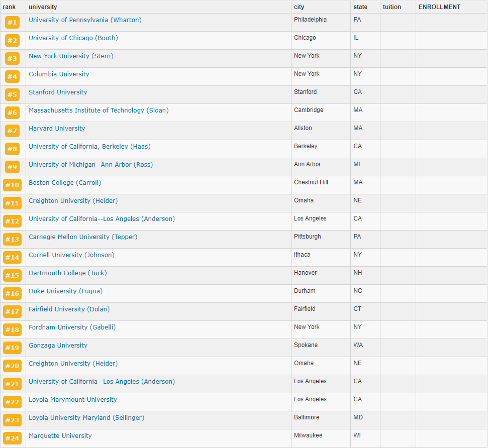Open the Stanford University link

[58, 92]
